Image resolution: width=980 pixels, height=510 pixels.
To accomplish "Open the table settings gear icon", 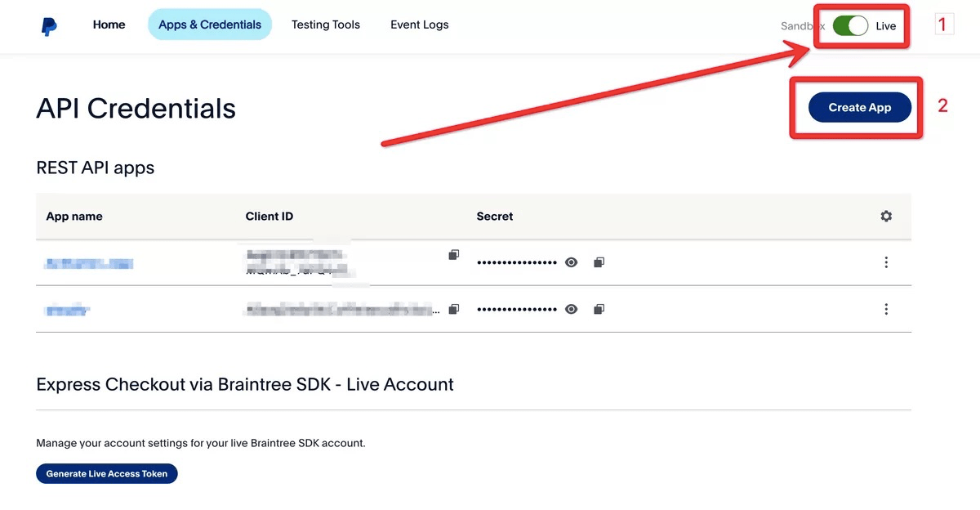I will point(886,216).
